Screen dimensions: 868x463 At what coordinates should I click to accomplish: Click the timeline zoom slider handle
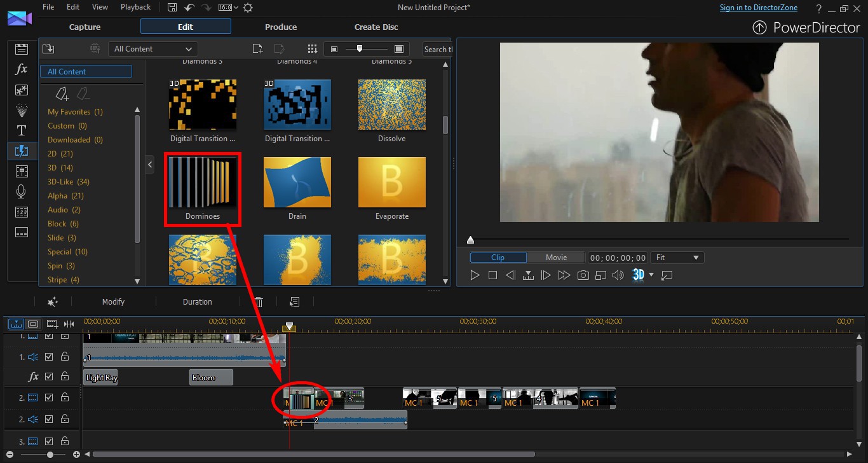pyautogui.click(x=50, y=455)
